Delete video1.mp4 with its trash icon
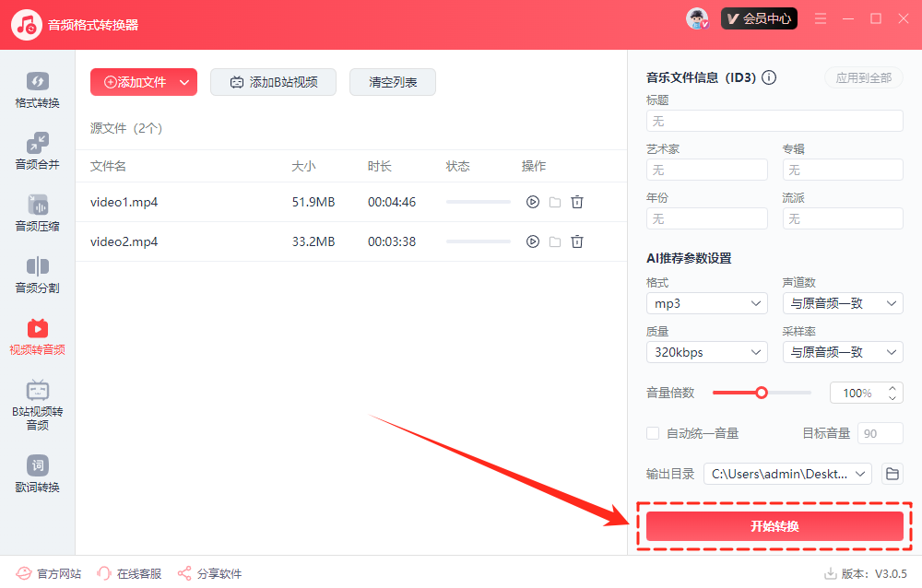The height and width of the screenshot is (588, 922). 577,202
